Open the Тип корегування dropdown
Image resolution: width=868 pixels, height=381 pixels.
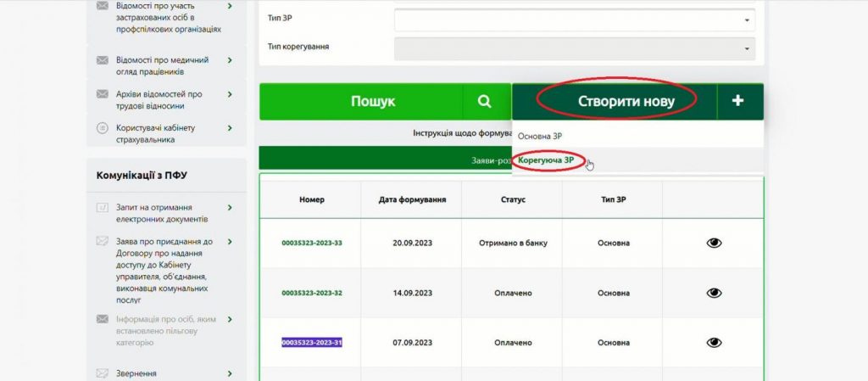pos(574,48)
